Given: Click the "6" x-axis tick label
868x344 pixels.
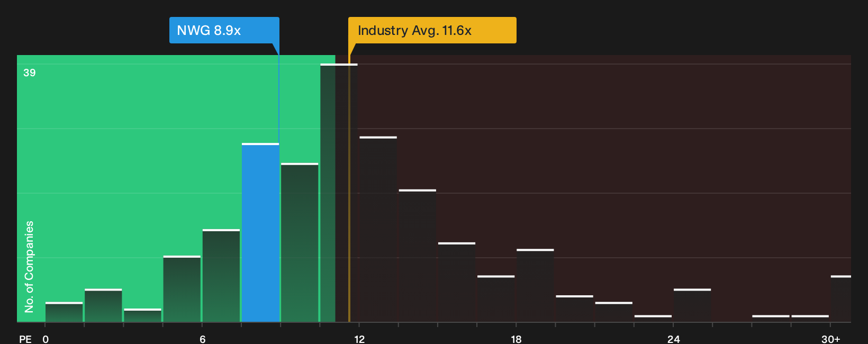Looking at the screenshot, I should [x=203, y=339].
